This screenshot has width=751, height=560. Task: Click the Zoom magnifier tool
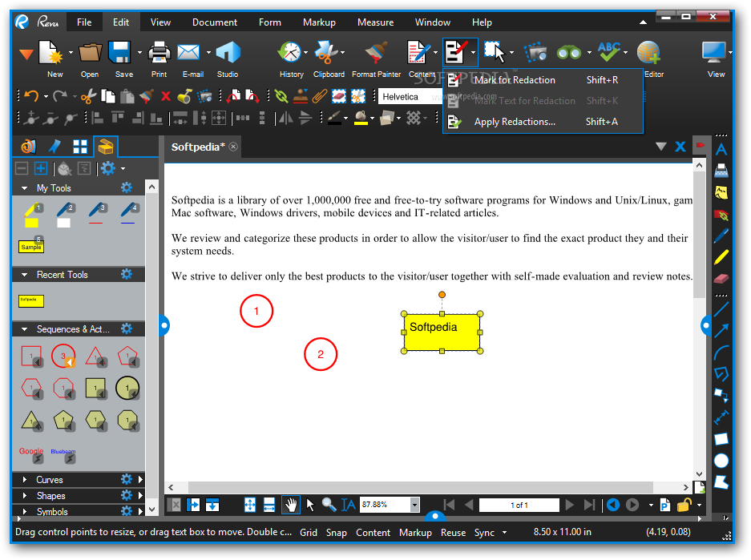(x=329, y=505)
